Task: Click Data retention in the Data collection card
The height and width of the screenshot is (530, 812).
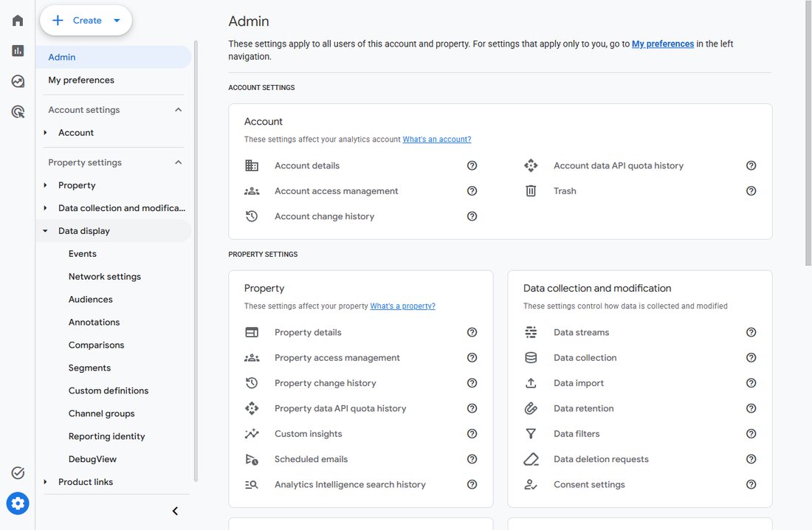Action: tap(584, 408)
